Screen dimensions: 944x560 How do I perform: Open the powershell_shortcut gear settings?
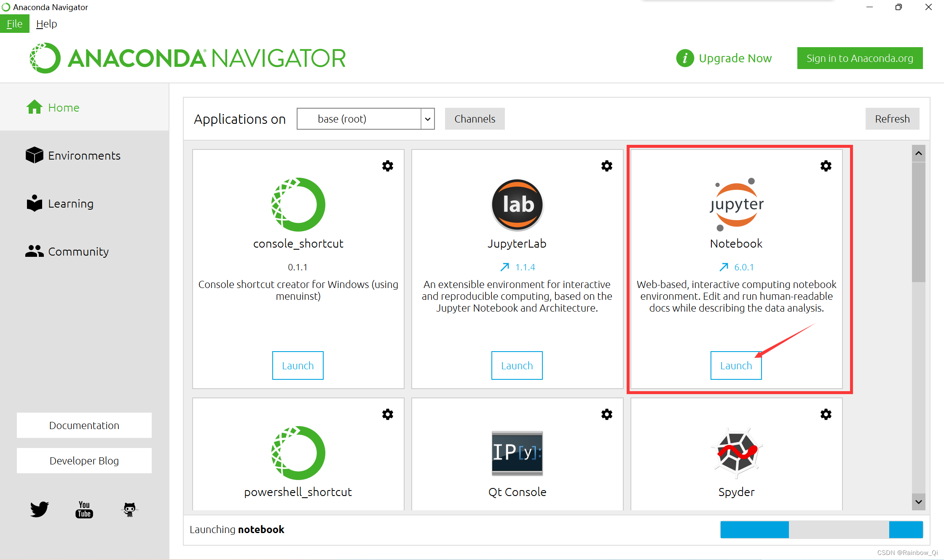pyautogui.click(x=388, y=414)
